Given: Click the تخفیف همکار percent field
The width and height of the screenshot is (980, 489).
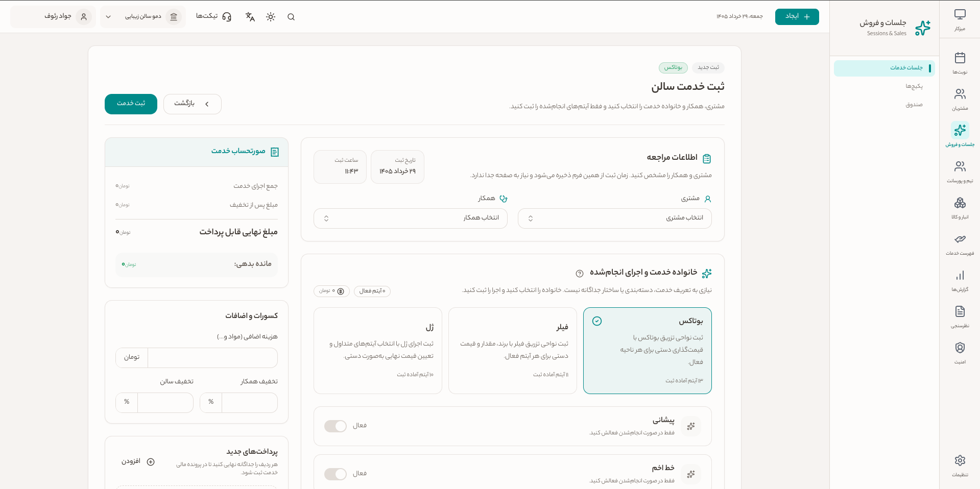Looking at the screenshot, I should tap(250, 403).
